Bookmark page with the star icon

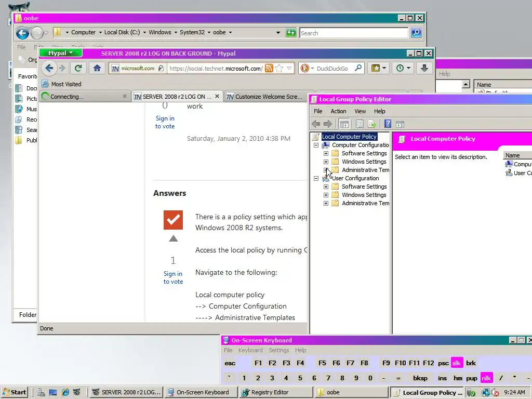click(x=279, y=69)
